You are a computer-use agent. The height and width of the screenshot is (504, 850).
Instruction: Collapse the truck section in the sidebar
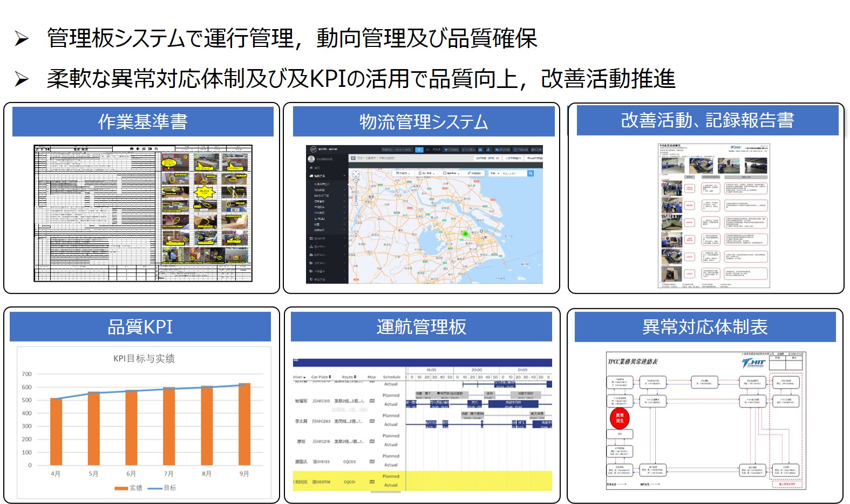344,176
